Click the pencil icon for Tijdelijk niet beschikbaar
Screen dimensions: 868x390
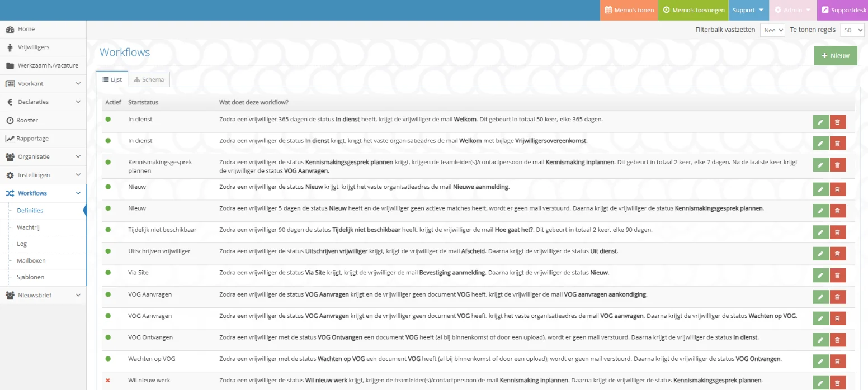coord(820,232)
